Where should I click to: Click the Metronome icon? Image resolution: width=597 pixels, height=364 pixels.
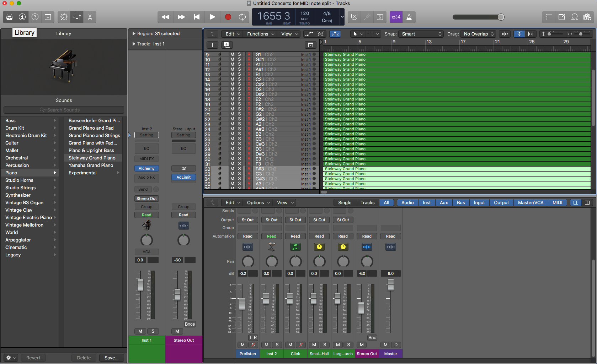pyautogui.click(x=409, y=17)
